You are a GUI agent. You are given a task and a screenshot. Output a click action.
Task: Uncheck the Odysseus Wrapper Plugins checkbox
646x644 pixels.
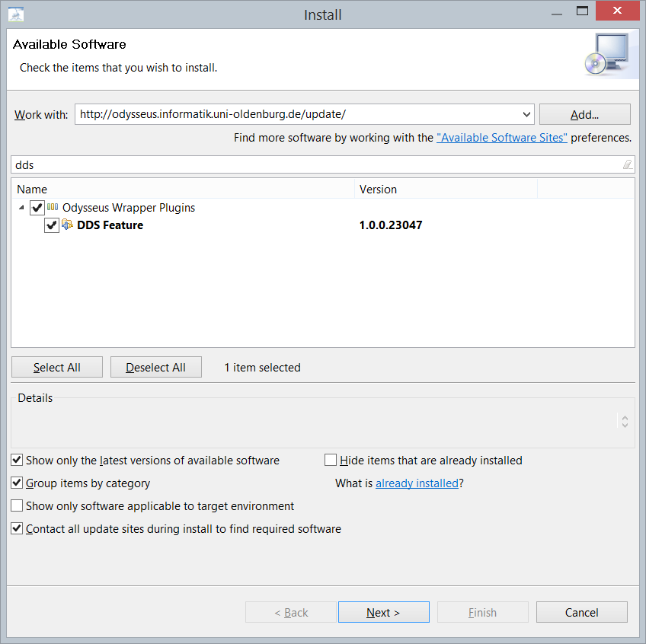(x=37, y=208)
